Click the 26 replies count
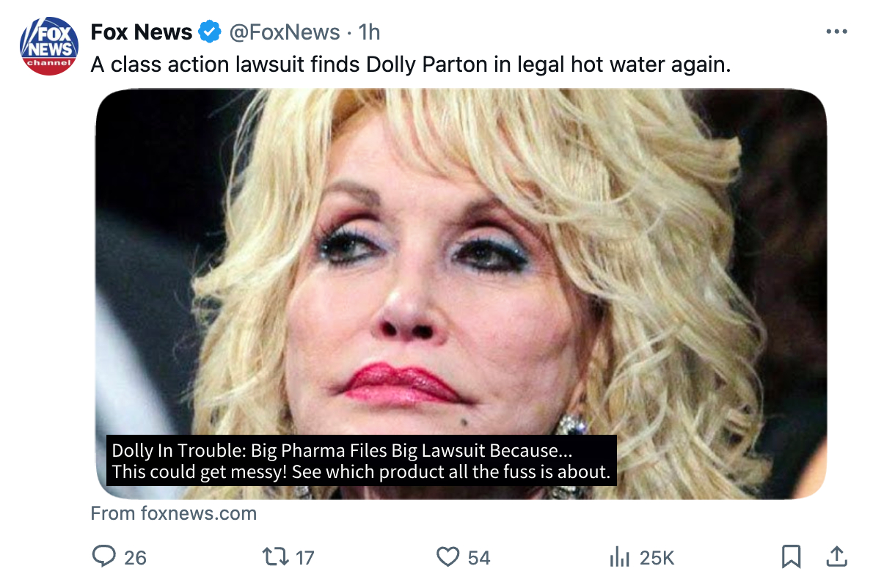 (135, 558)
